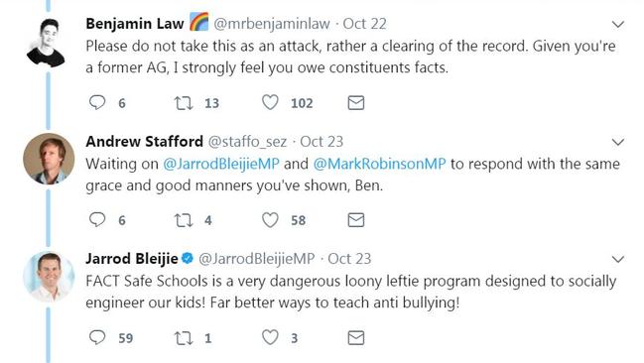The height and width of the screenshot is (363, 644).
Task: Open the @MarkRobinsonMP mention link
Action: click(379, 164)
